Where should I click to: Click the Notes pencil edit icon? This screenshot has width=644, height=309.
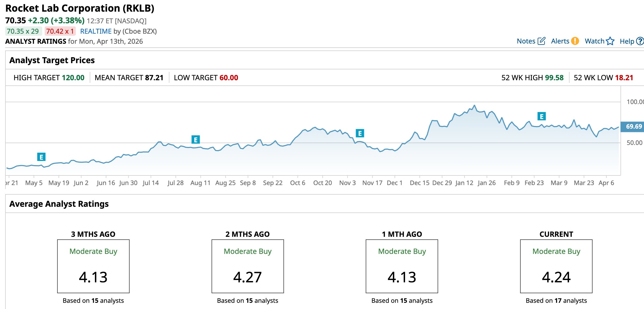pos(541,41)
